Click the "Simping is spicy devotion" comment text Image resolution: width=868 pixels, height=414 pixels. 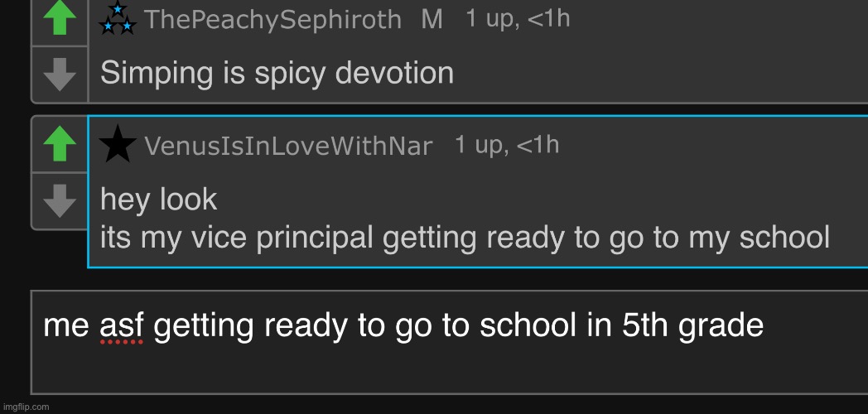[277, 73]
